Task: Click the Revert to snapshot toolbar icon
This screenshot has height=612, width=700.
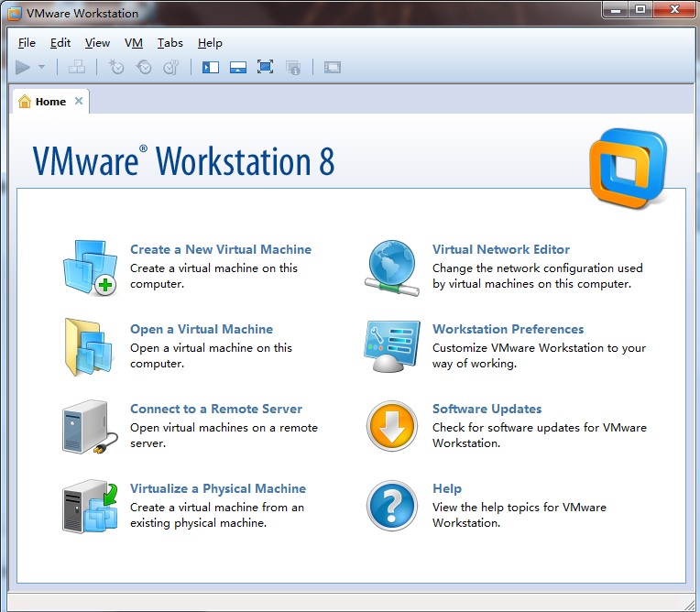Action: coord(144,68)
